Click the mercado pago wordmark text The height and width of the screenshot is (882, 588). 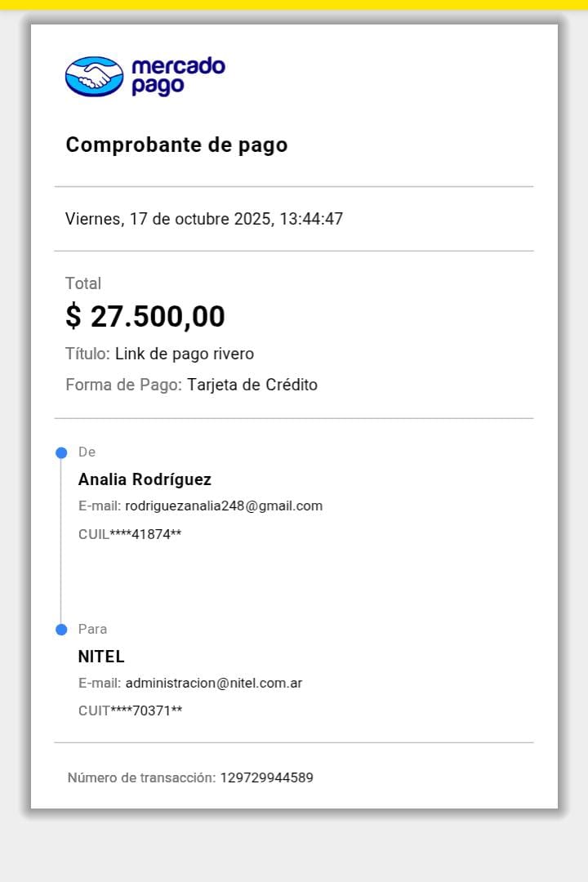click(x=178, y=76)
